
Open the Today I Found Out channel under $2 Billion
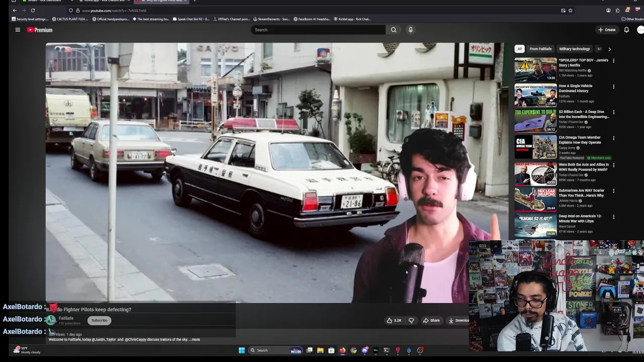pyautogui.click(x=571, y=122)
